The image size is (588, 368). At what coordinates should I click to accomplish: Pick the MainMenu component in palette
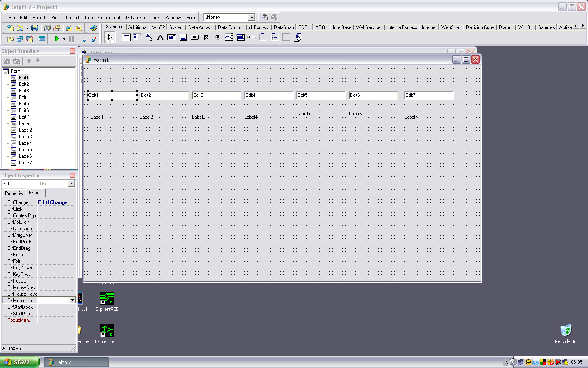point(138,37)
